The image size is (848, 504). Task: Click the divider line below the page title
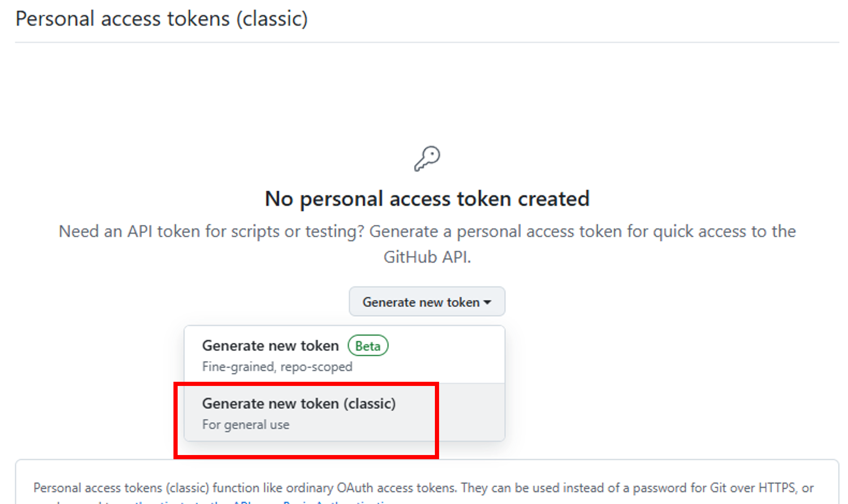427,42
